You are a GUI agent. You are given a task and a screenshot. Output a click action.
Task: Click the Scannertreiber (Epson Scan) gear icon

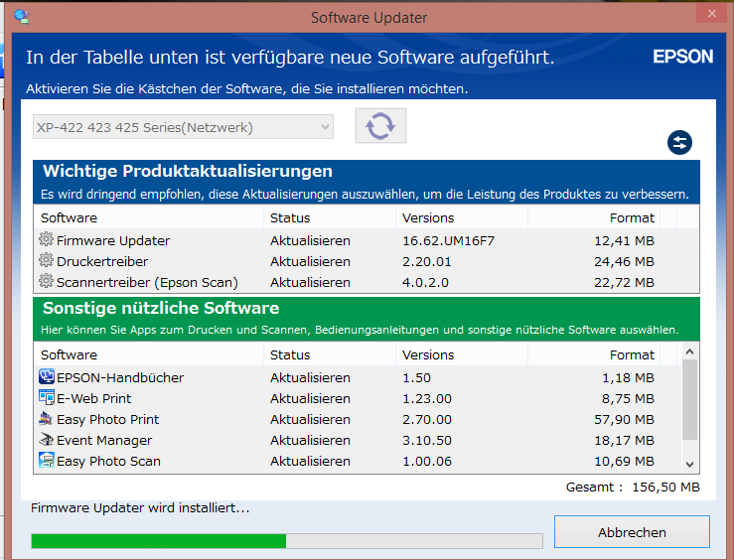pyautogui.click(x=47, y=282)
